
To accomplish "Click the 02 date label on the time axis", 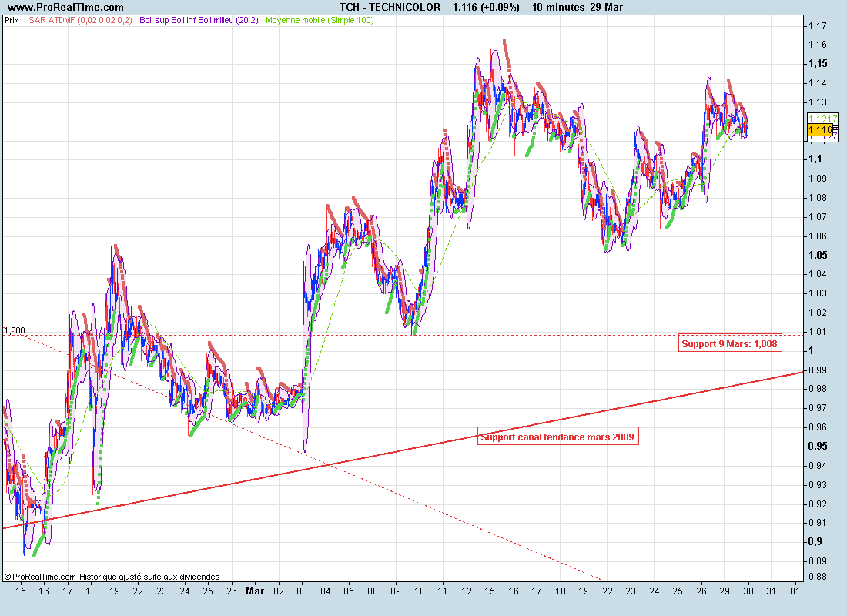I will coord(278,591).
